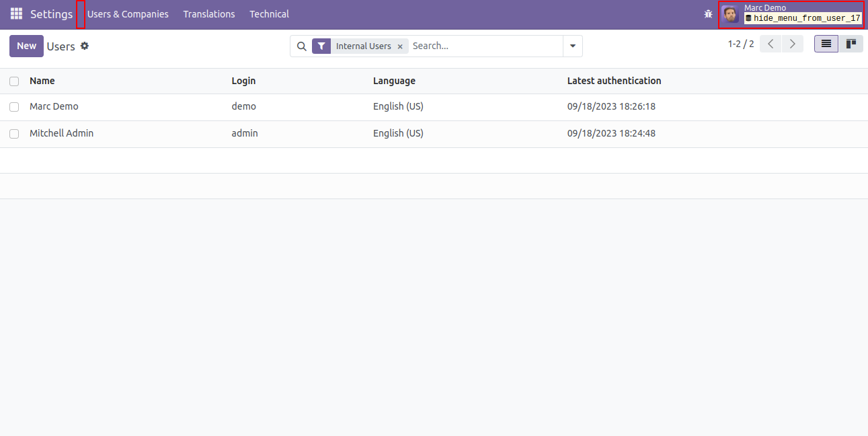Open the Users & Companies menu
Screen dimensions: 868x436
click(x=128, y=14)
